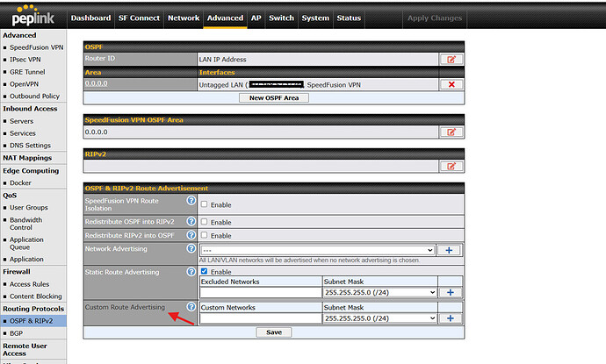Screen dimensions: 606x364
Task: Go to IPsec VPN settings
Action: (x=25, y=60)
